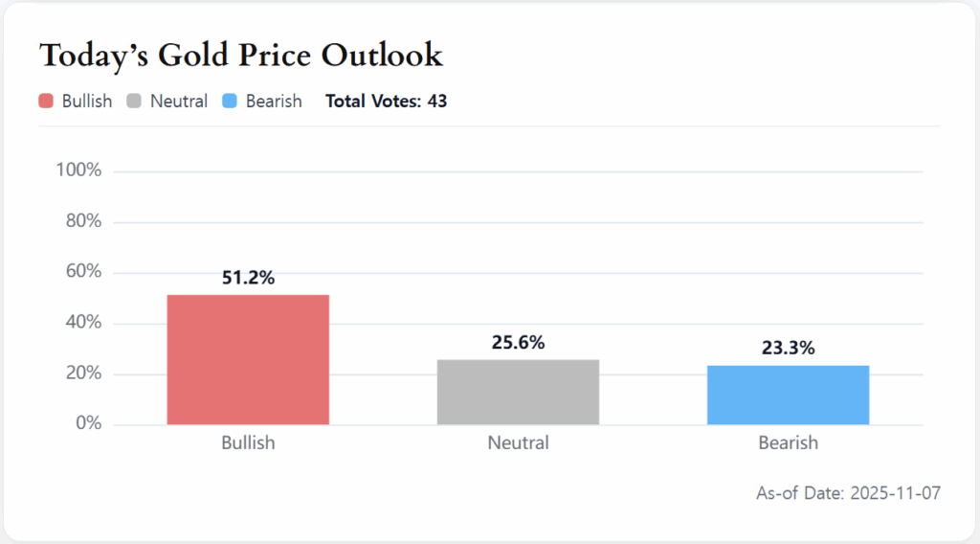The height and width of the screenshot is (544, 980).
Task: Toggle the Bearish series via legend label
Action: [274, 102]
